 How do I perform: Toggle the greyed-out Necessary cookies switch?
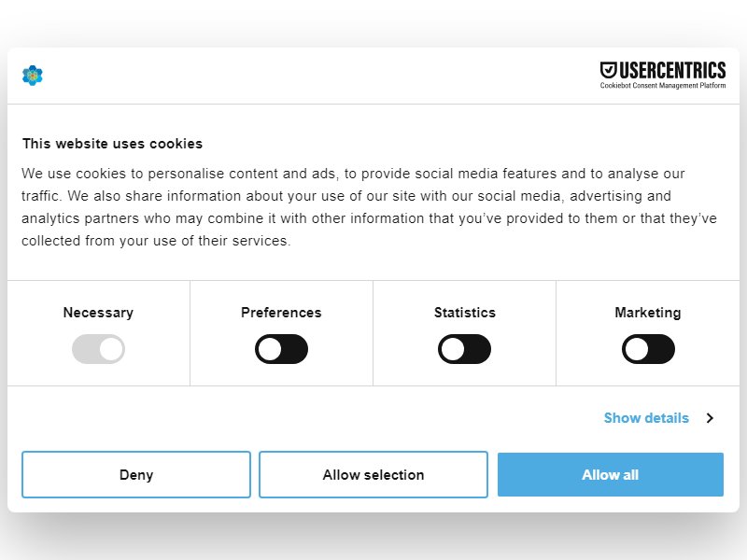coord(99,349)
